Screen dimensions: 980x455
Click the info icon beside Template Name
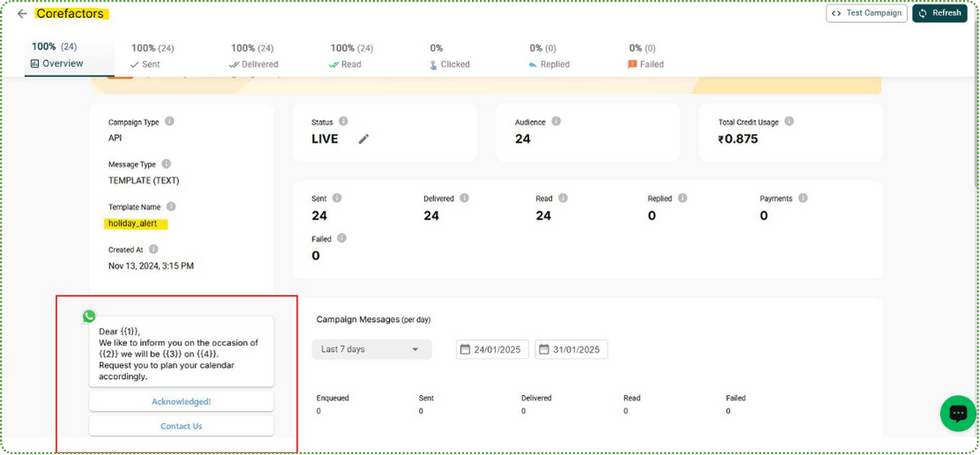(x=171, y=207)
